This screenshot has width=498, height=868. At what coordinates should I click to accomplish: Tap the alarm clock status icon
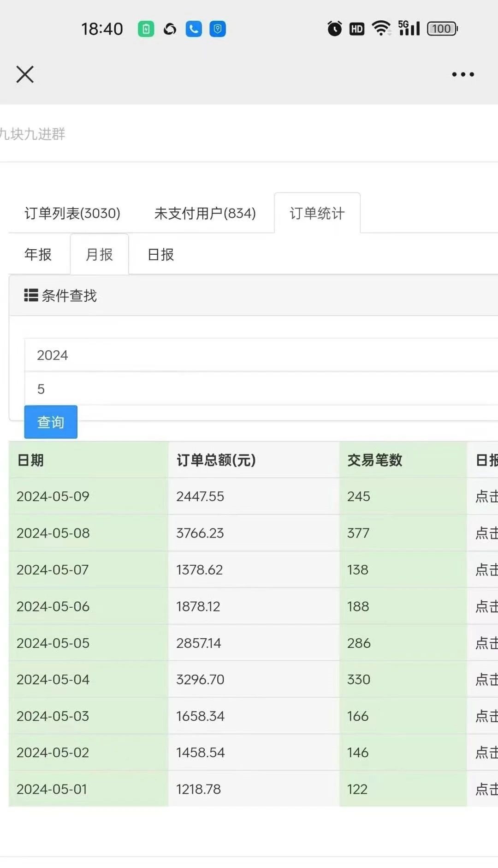coord(334,29)
